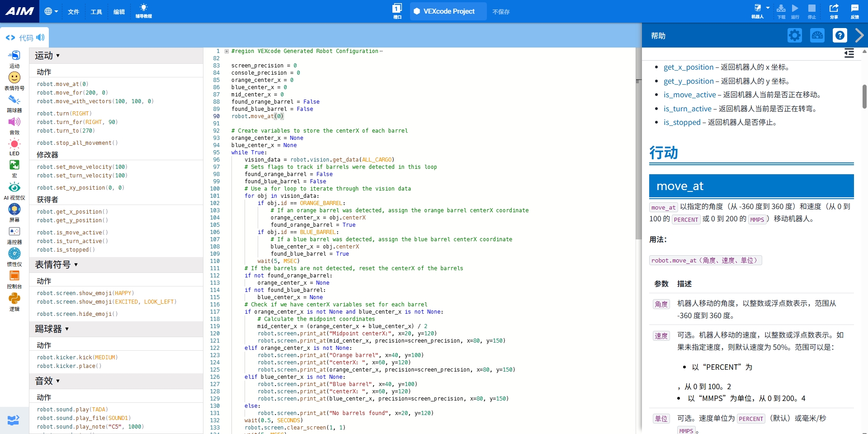Expand the code region fold on line 1
Viewport: 868px width, 434px height.
click(226, 51)
